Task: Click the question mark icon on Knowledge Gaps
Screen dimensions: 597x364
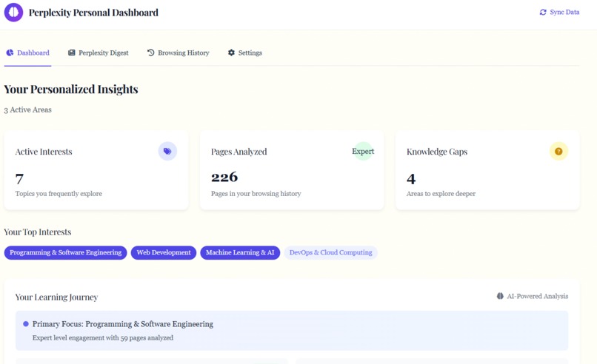Action: [x=558, y=151]
